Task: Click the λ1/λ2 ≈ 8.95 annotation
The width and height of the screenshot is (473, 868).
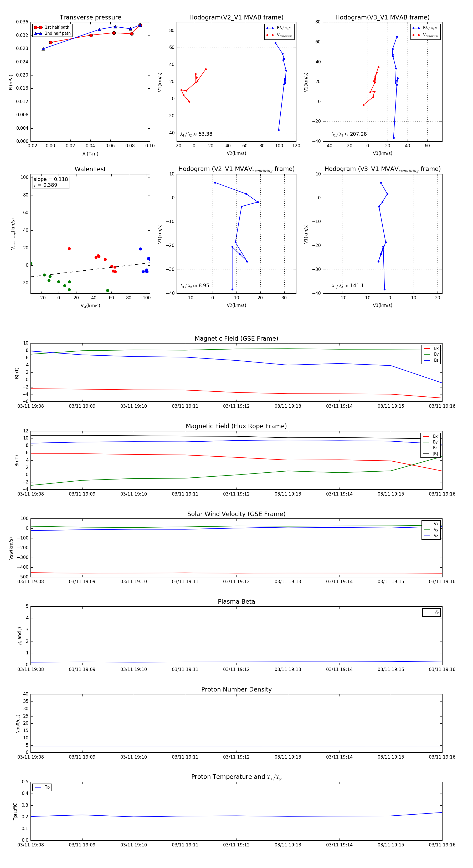Action: coord(194,286)
